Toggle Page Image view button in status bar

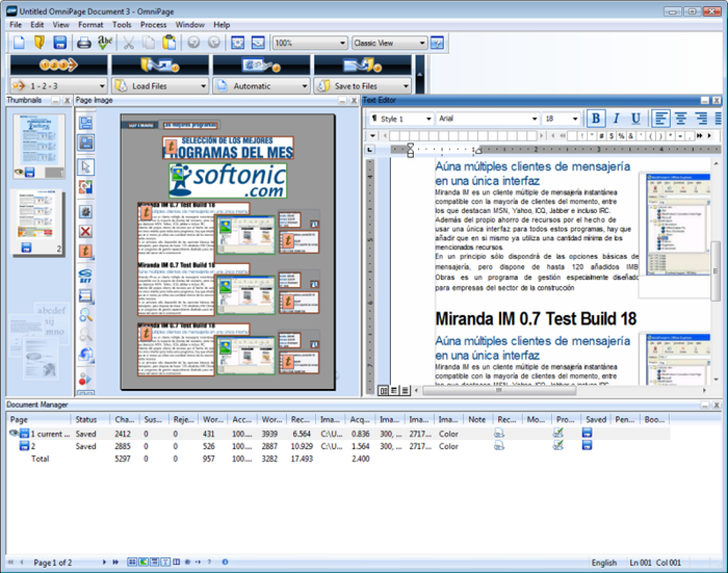click(143, 562)
